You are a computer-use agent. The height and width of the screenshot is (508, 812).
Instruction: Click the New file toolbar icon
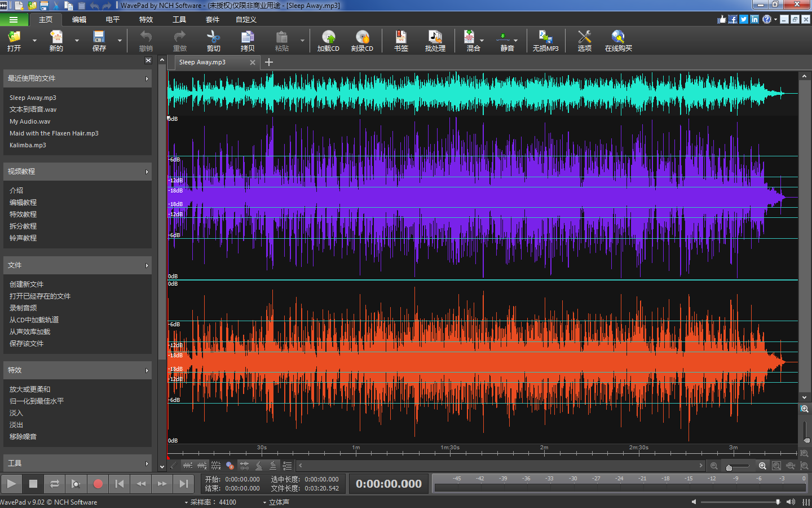click(x=56, y=41)
